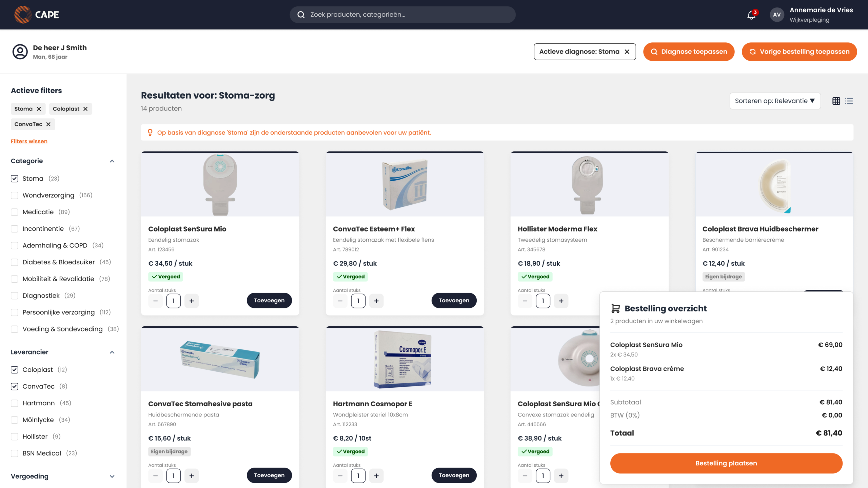
Task: Check the Medicatie category
Action: click(x=14, y=212)
